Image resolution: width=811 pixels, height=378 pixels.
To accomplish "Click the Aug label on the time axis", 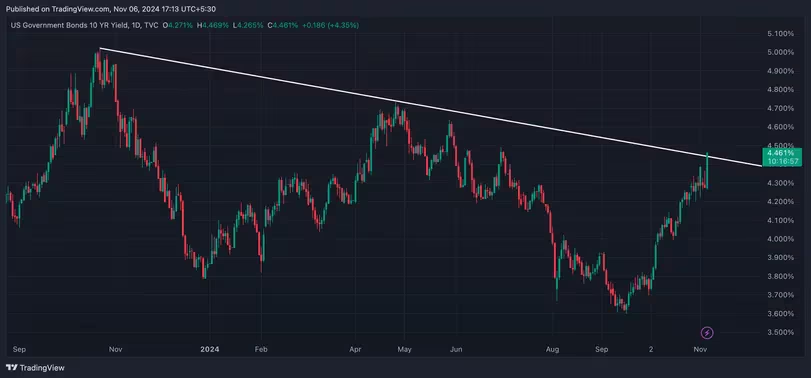I will pyautogui.click(x=552, y=350).
